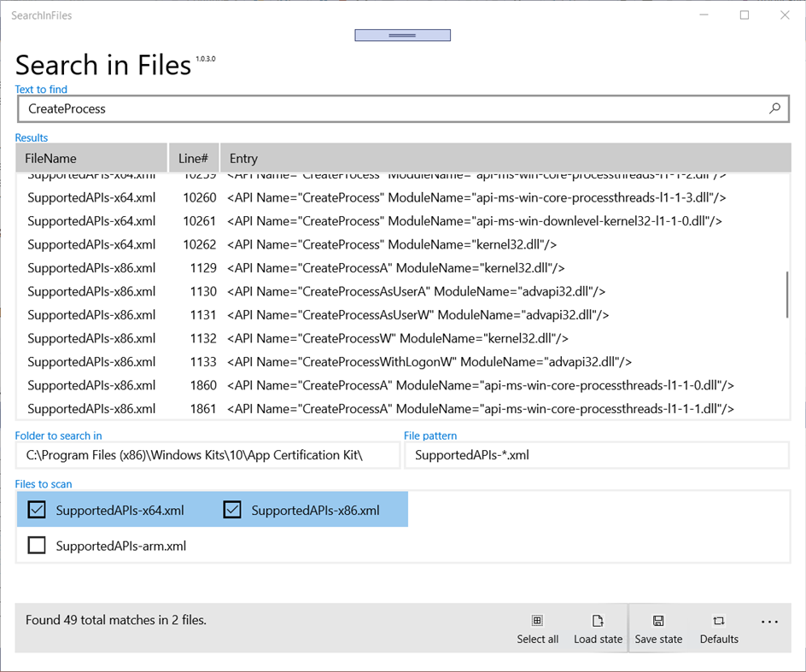The width and height of the screenshot is (806, 672).
Task: Click the results scrollbar thumb
Action: point(786,293)
